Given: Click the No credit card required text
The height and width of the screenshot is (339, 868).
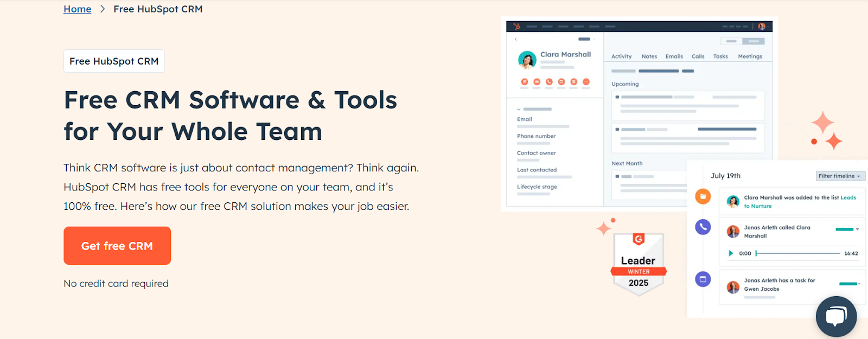Looking at the screenshot, I should 116,284.
